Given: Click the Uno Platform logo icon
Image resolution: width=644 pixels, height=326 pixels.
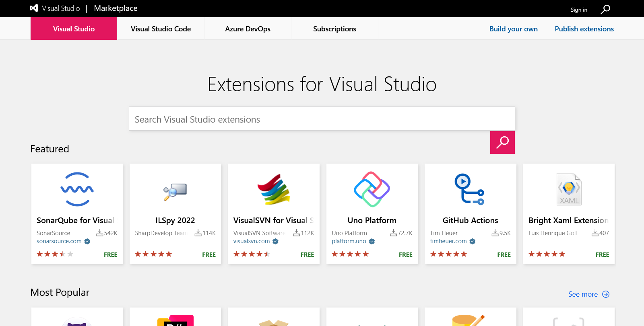Looking at the screenshot, I should (372, 189).
